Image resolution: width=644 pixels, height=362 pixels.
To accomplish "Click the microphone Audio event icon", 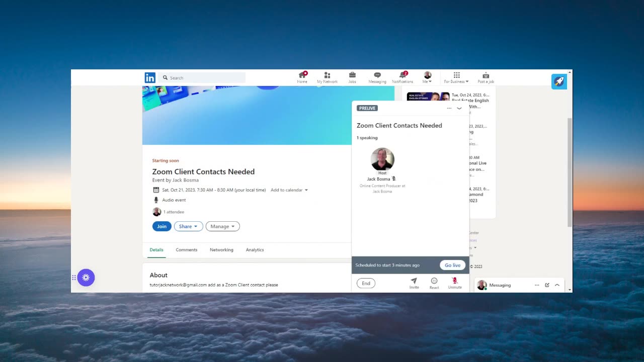I will click(x=156, y=200).
